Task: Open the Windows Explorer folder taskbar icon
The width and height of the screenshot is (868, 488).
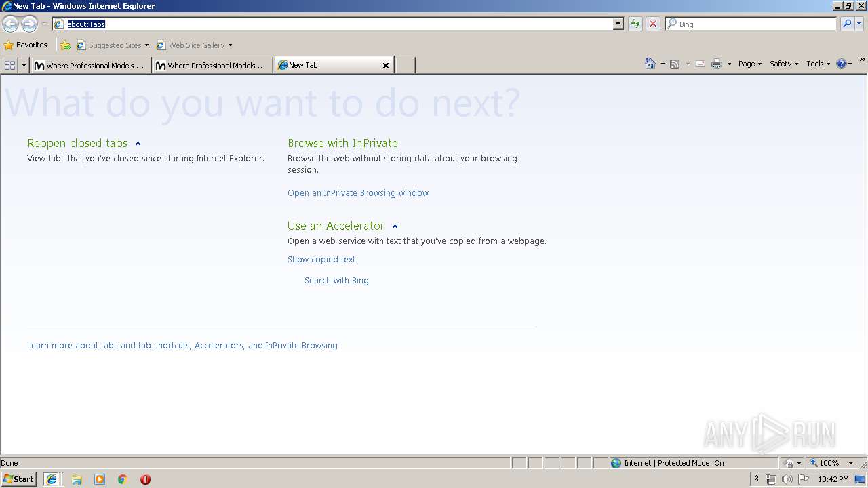Action: [x=77, y=479]
